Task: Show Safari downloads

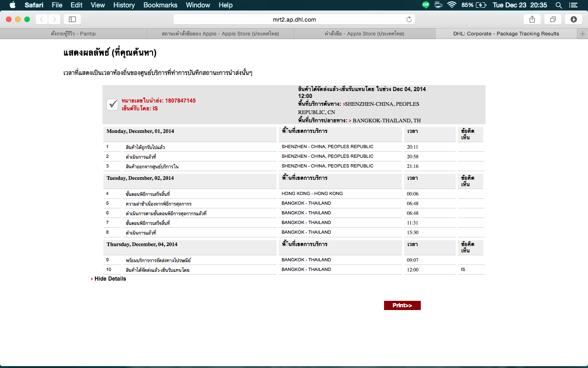Action: click(x=574, y=19)
